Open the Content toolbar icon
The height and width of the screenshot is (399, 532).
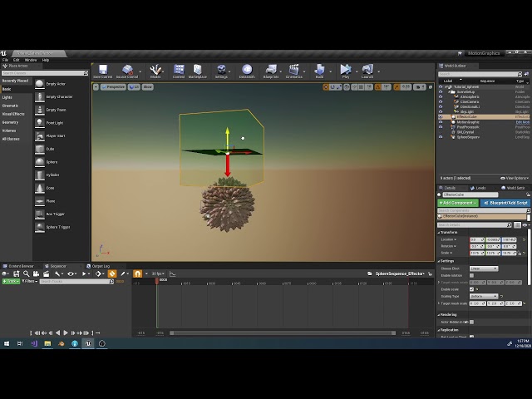tap(179, 70)
